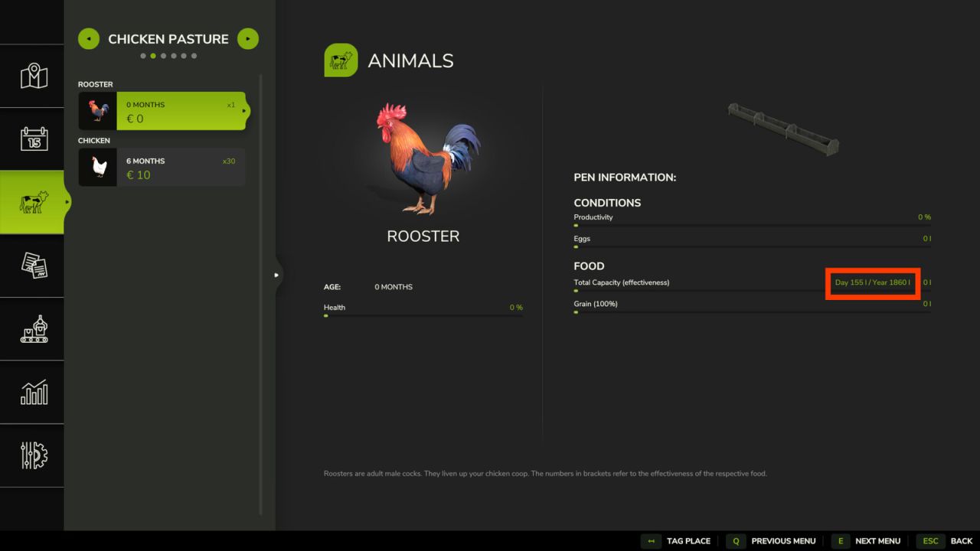Open the calendar menu in sidebar
The height and width of the screenshot is (551, 980).
pos(32,139)
